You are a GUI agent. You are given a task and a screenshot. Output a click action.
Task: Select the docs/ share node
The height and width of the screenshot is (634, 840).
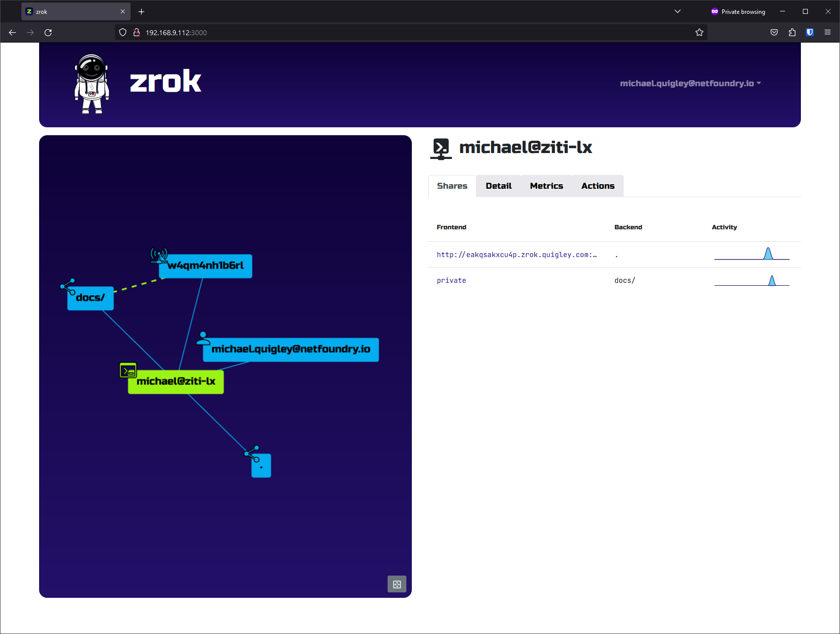(x=91, y=298)
